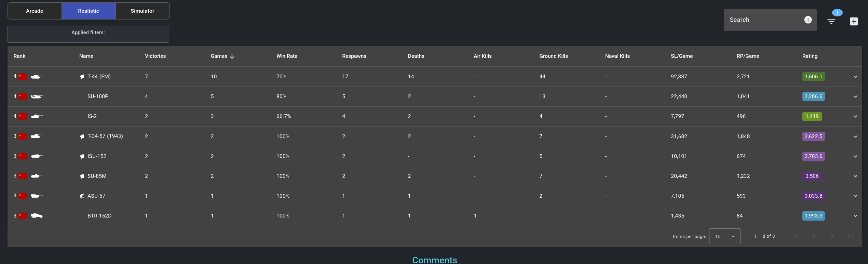Click the 66.7% win rate cell
Viewport: 868px width, 264px height.
pyautogui.click(x=284, y=116)
